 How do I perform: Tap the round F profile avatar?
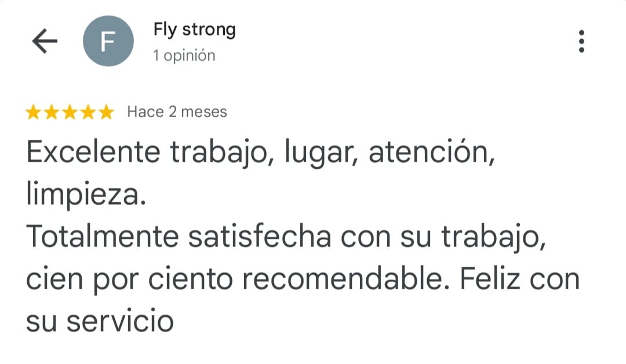tap(108, 41)
